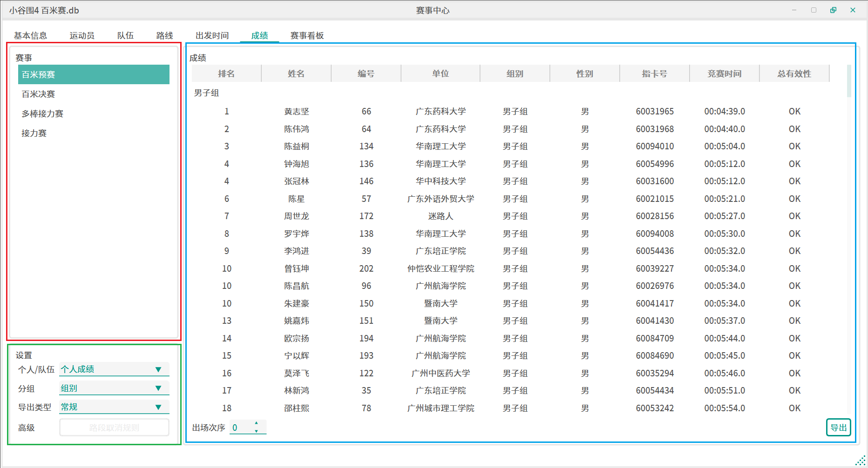Screen dimensions: 868x468
Task: Open the 运动员 tab
Action: (x=82, y=36)
